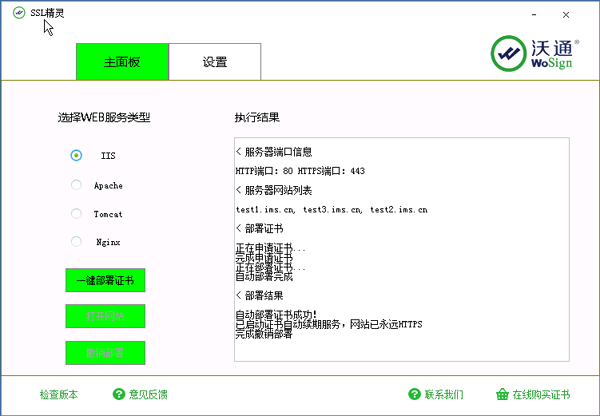
Task: Click the 撤销部署 button
Action: [106, 353]
